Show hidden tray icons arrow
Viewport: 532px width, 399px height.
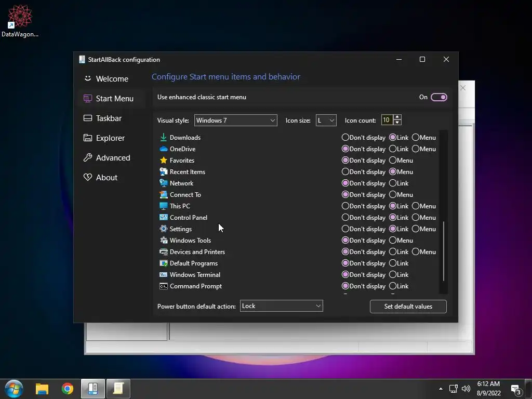coord(441,389)
